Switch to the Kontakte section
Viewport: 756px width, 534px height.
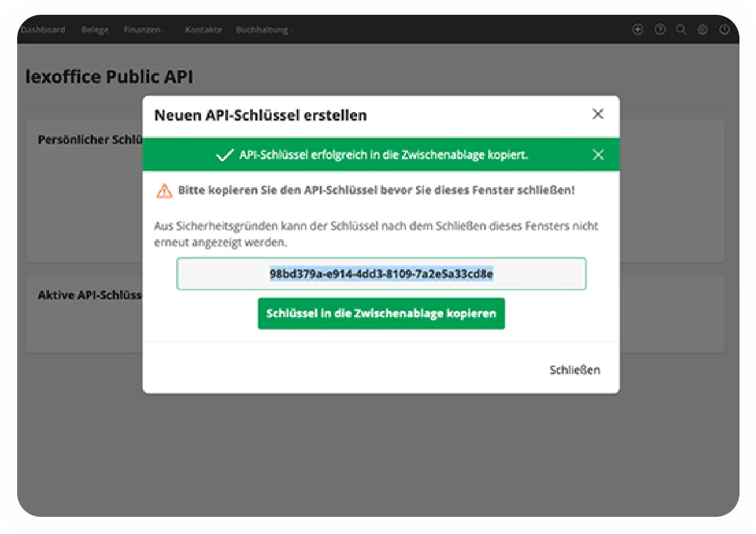coord(203,30)
